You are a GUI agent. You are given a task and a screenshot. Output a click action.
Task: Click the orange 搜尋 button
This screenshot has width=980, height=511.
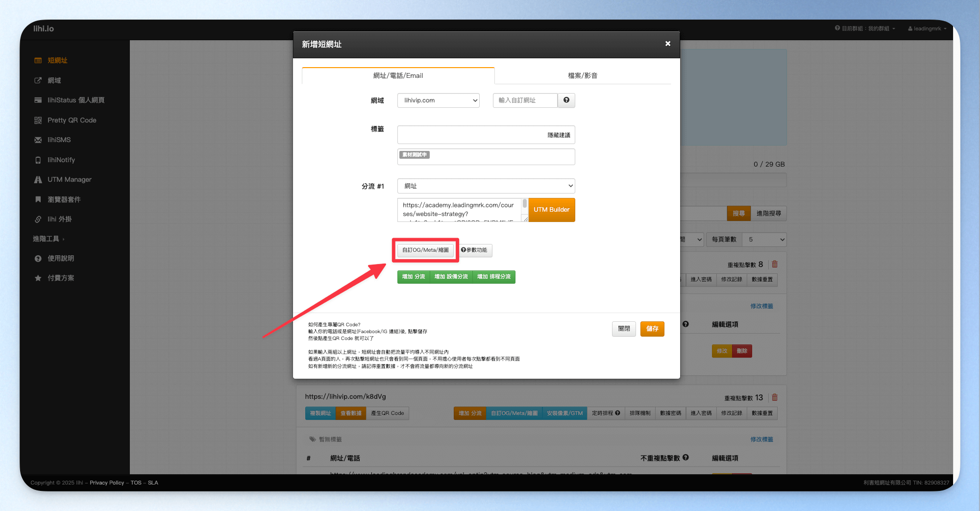click(738, 214)
